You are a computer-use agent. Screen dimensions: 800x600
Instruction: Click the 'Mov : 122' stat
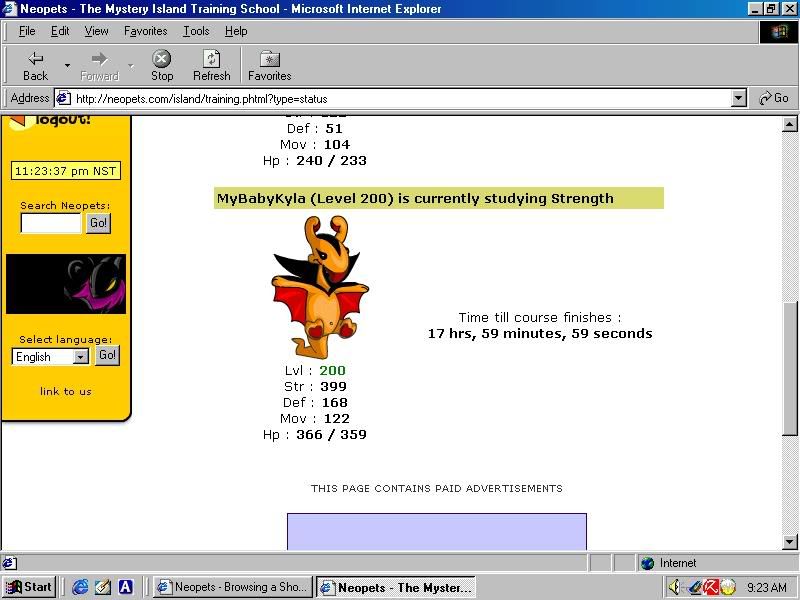(315, 418)
